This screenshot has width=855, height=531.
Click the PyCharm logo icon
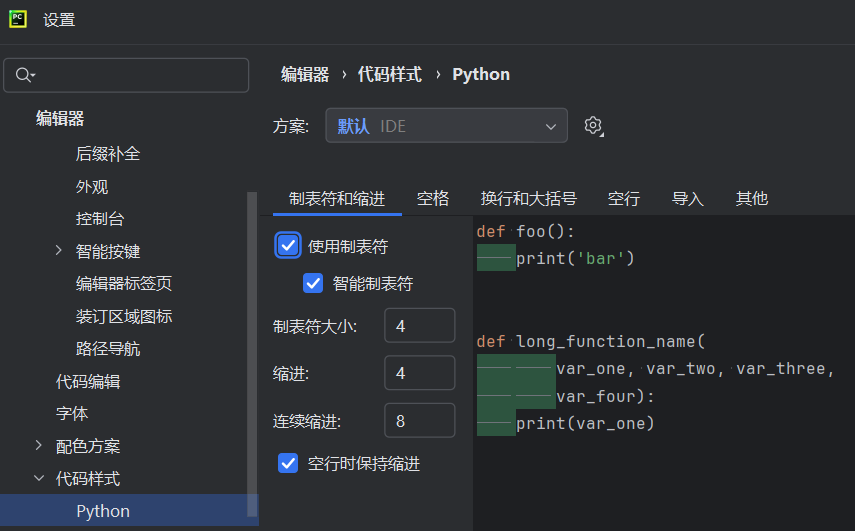click(18, 19)
